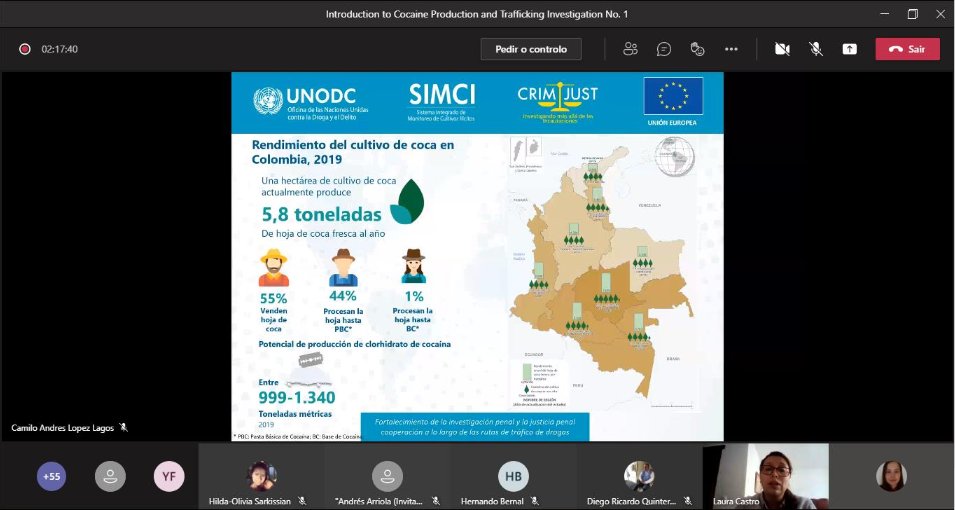Select Diego Ricardo Quinter's participant tile

click(x=639, y=476)
